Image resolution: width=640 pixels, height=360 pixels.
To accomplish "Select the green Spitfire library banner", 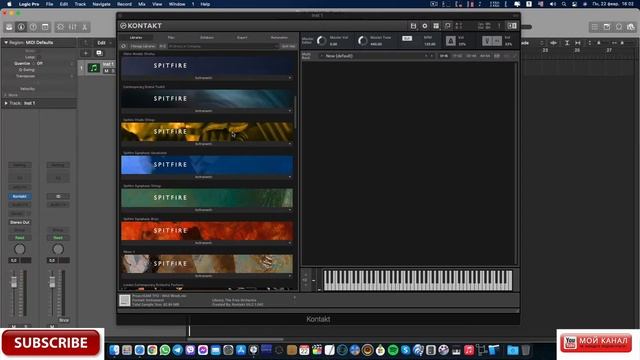I will (207, 198).
